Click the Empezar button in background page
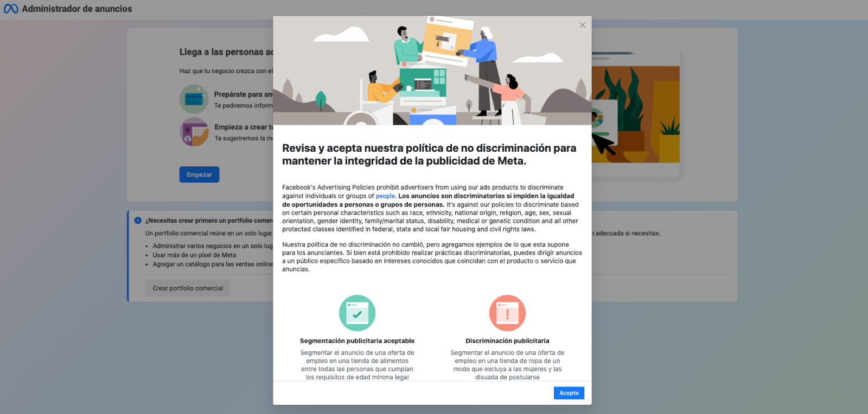The image size is (868, 414). (199, 174)
